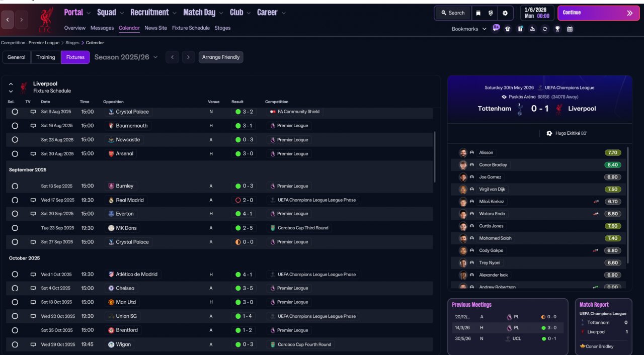Toggle the Liverpool Fixture Schedule expander arrows

(11, 87)
